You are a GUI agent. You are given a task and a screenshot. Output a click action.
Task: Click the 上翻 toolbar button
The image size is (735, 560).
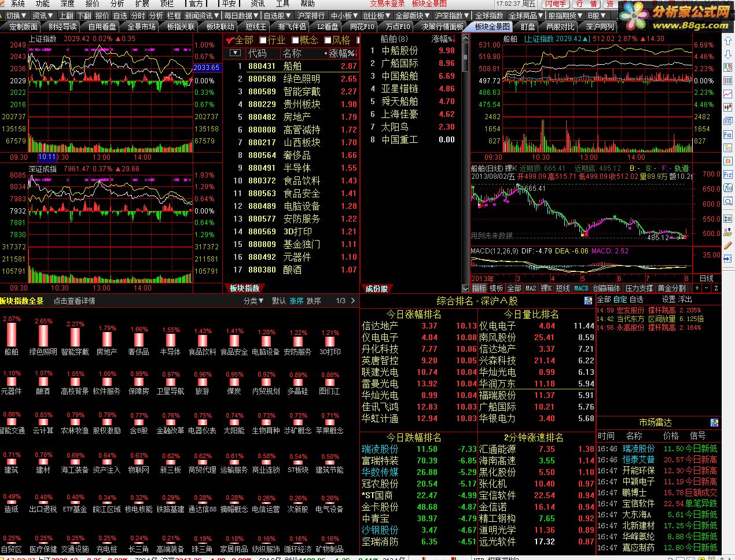[67, 16]
